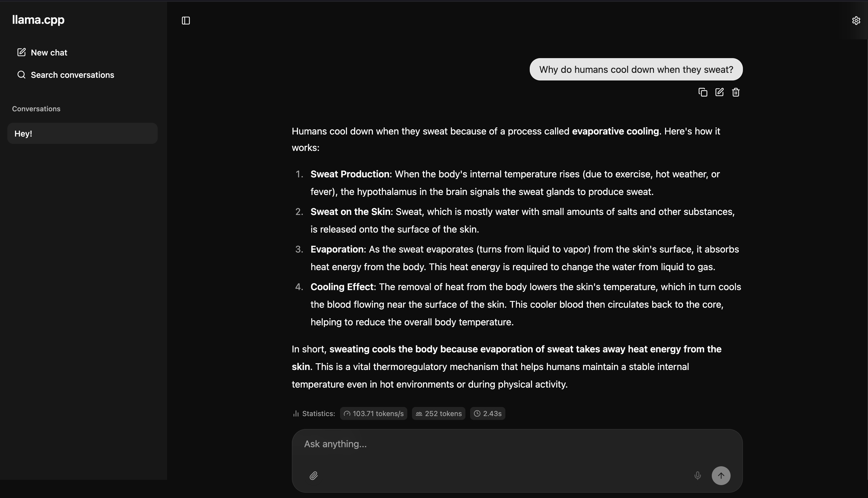
Task: Send the message with the arrow button
Action: (721, 475)
